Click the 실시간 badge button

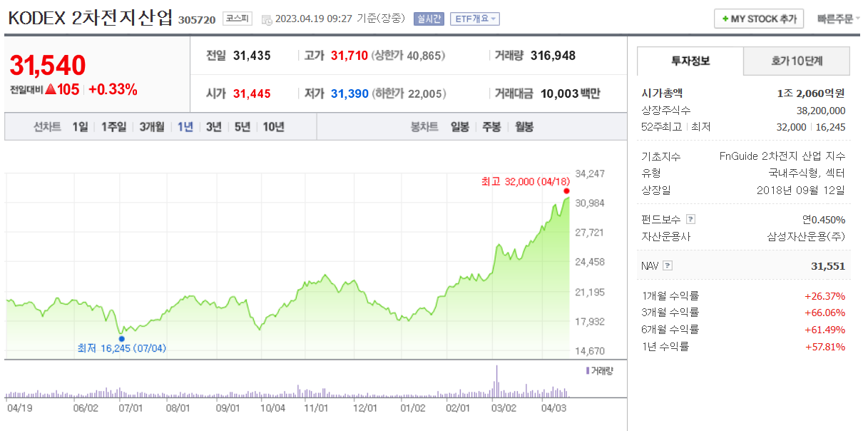(429, 19)
